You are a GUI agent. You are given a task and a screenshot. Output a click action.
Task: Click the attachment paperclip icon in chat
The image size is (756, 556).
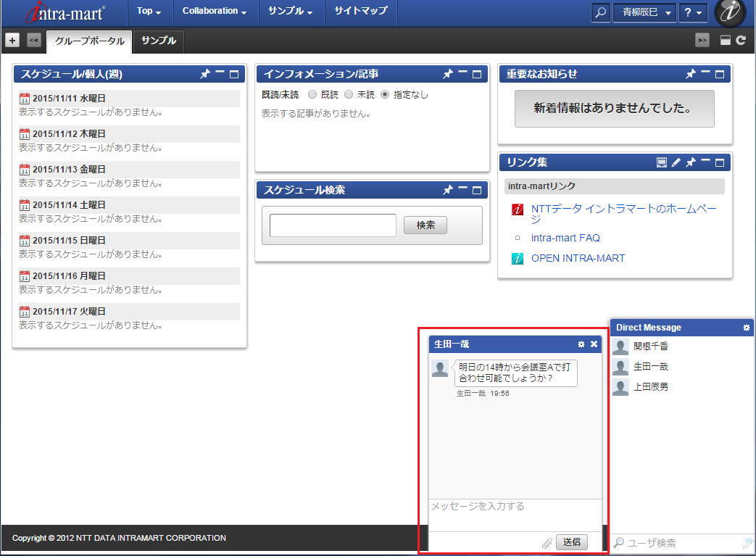coord(547,542)
